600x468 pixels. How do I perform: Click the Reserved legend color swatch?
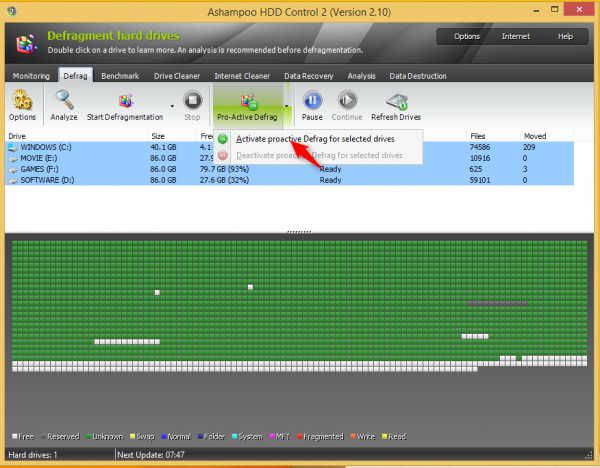coord(43,437)
